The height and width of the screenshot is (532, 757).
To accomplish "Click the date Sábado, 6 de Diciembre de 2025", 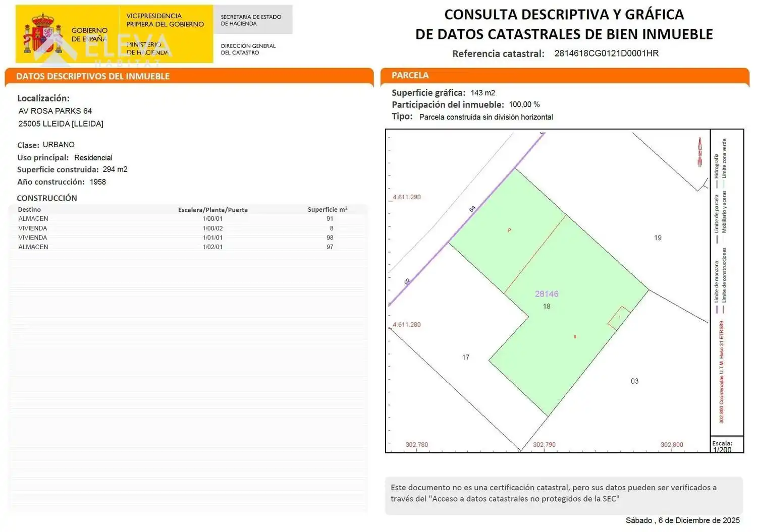I will click(683, 520).
